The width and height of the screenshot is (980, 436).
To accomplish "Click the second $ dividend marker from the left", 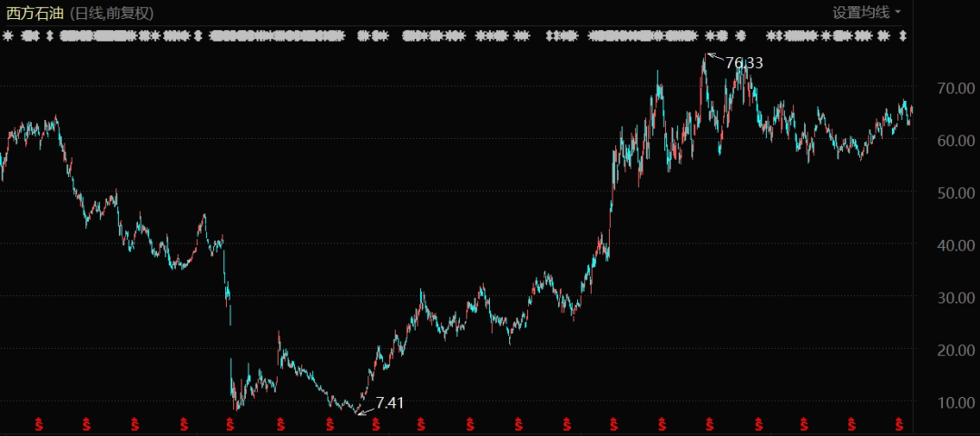I will pyautogui.click(x=87, y=423).
